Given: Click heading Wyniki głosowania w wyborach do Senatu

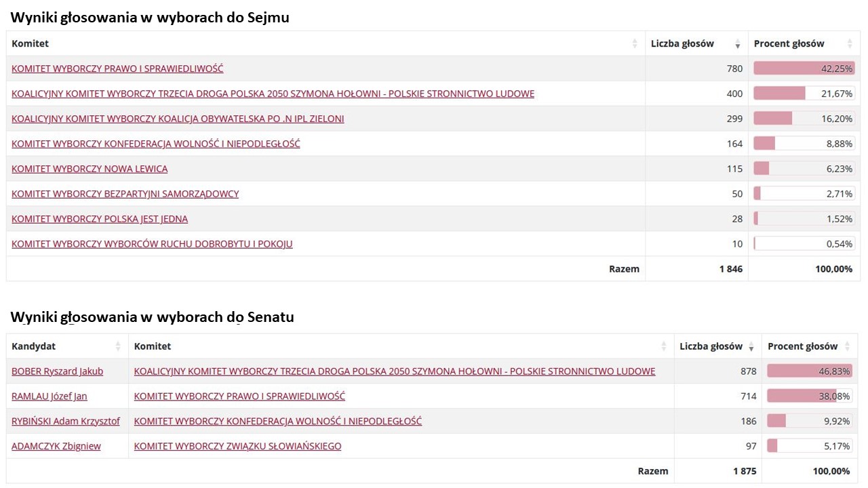Looking at the screenshot, I should (x=152, y=317).
